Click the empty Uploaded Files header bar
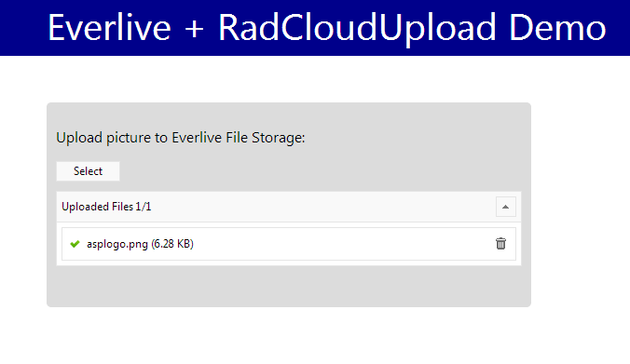The height and width of the screenshot is (364, 630). pyautogui.click(x=322, y=207)
